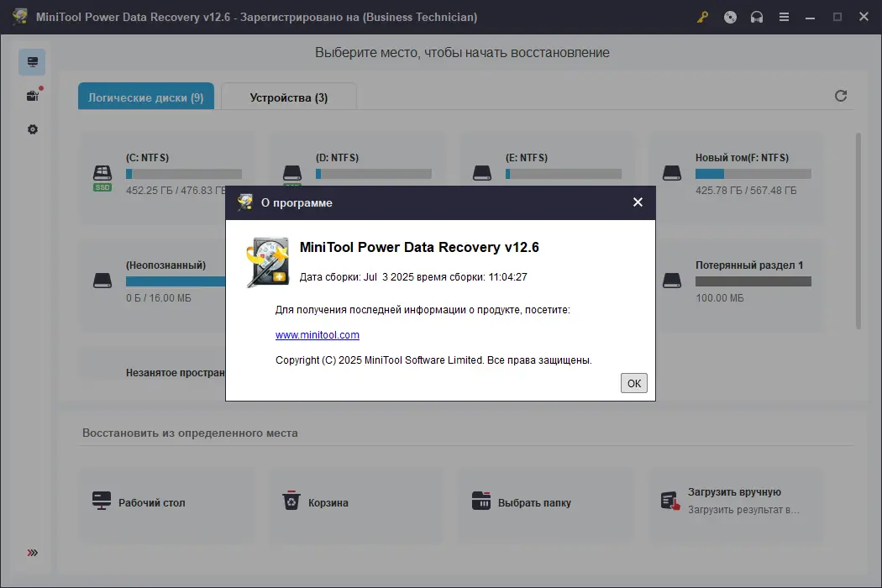
Task: Click the small icon in About title bar
Action: 245,202
